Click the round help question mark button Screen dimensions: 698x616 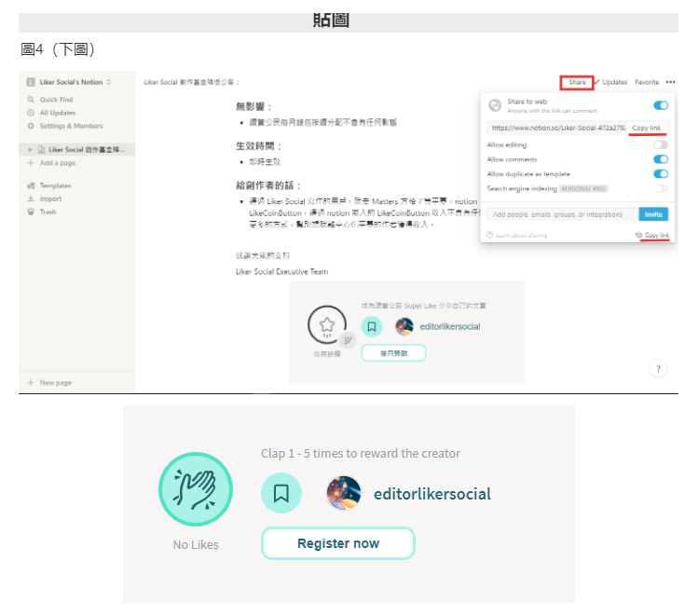point(658,368)
